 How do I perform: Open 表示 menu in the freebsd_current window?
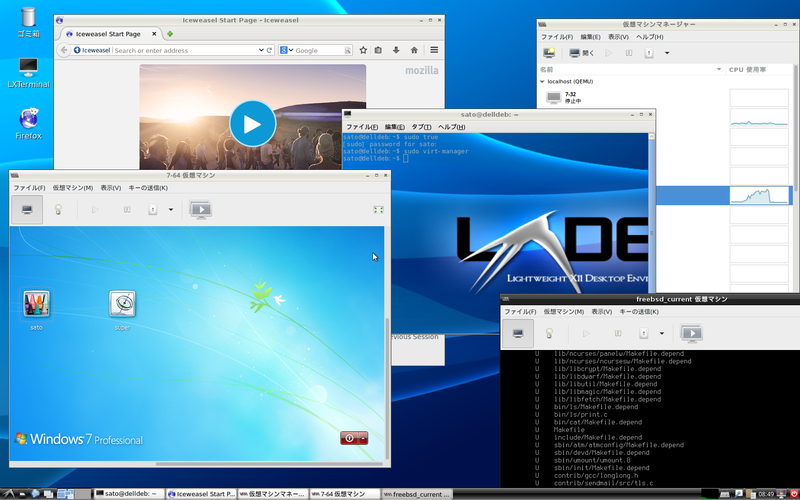tap(601, 312)
